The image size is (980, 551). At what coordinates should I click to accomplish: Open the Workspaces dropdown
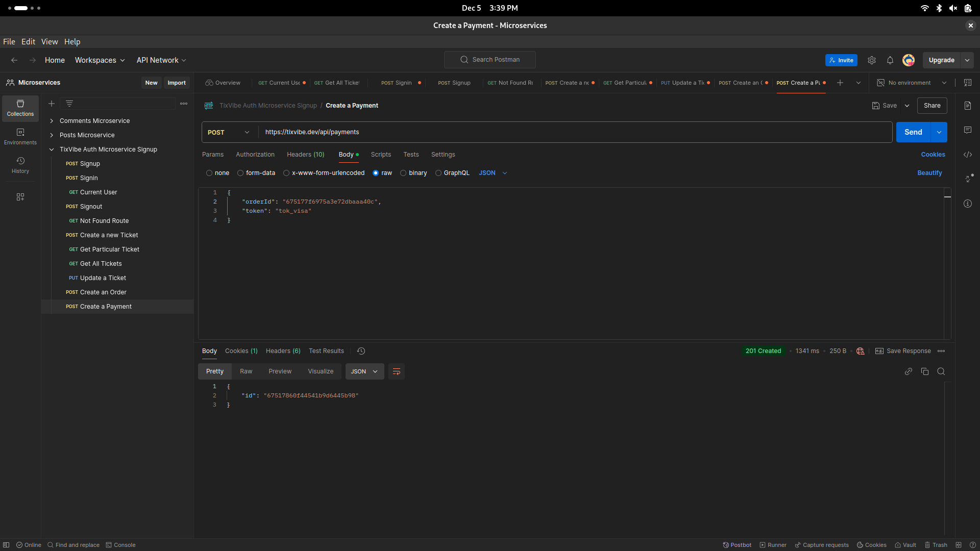point(100,60)
